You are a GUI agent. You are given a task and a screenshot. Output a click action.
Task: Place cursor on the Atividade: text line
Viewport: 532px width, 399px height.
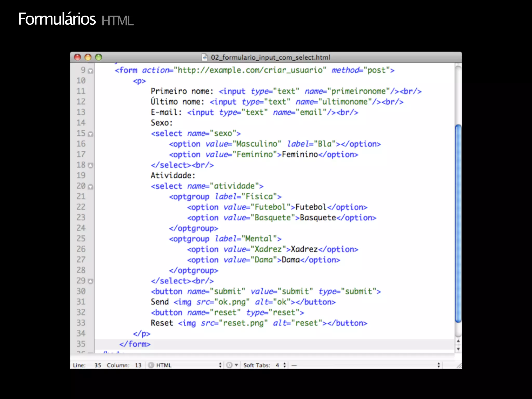point(173,176)
